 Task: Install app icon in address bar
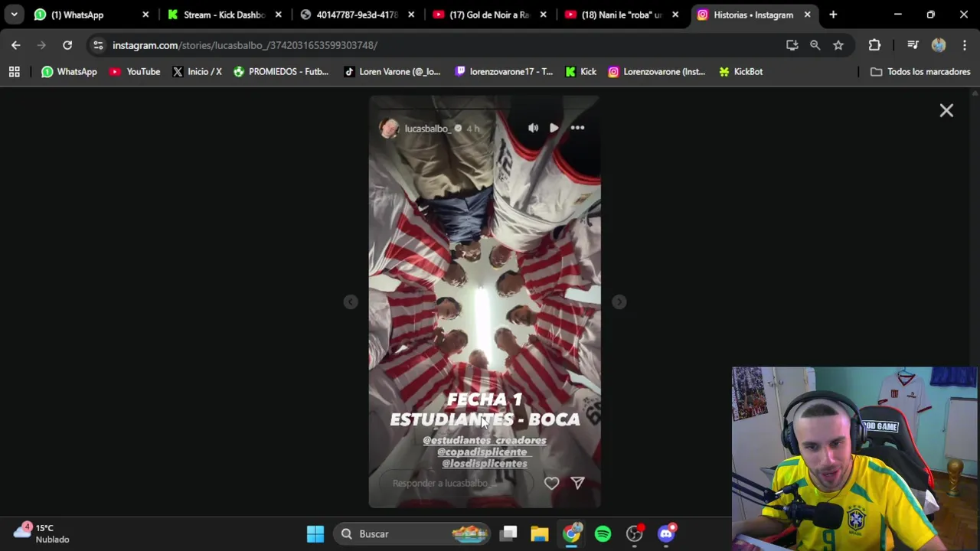click(792, 45)
